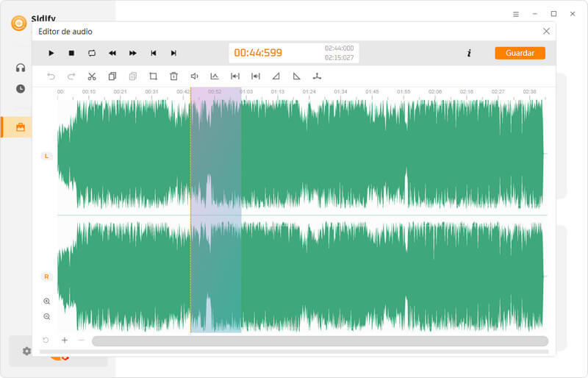Delete selection with trash icon

tap(173, 76)
